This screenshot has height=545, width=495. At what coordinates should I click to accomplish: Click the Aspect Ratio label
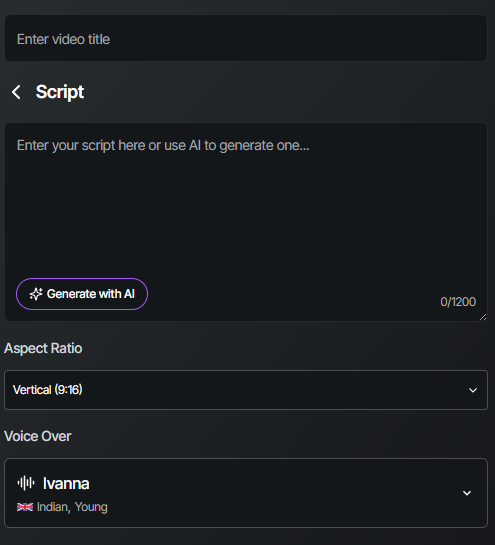pos(43,348)
